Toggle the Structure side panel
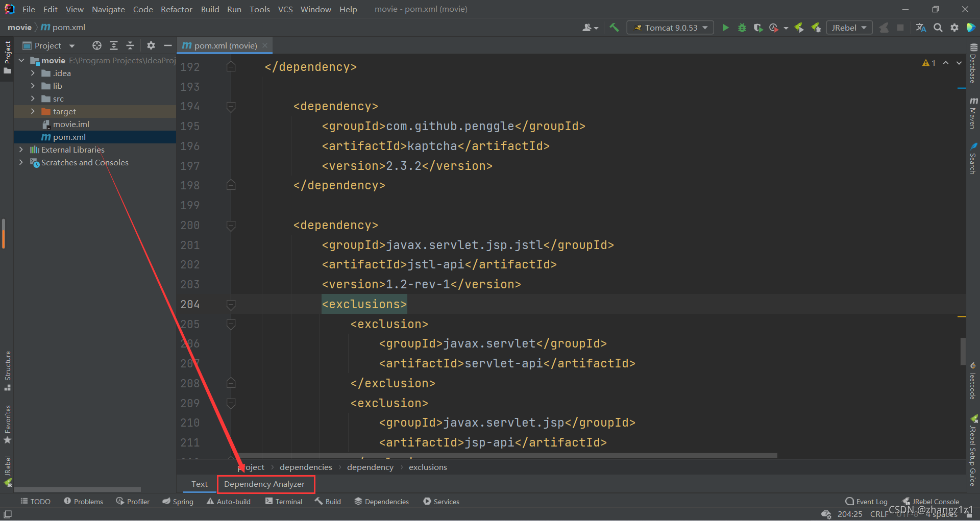 pos(7,370)
